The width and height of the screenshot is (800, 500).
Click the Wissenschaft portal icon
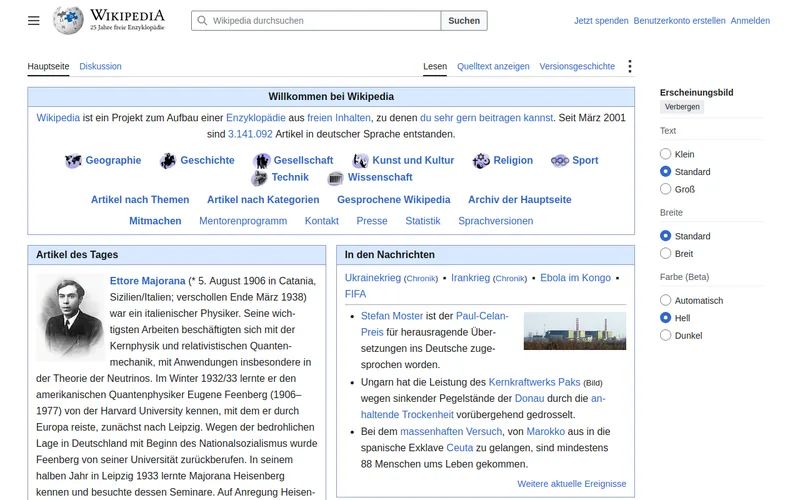coord(335,178)
